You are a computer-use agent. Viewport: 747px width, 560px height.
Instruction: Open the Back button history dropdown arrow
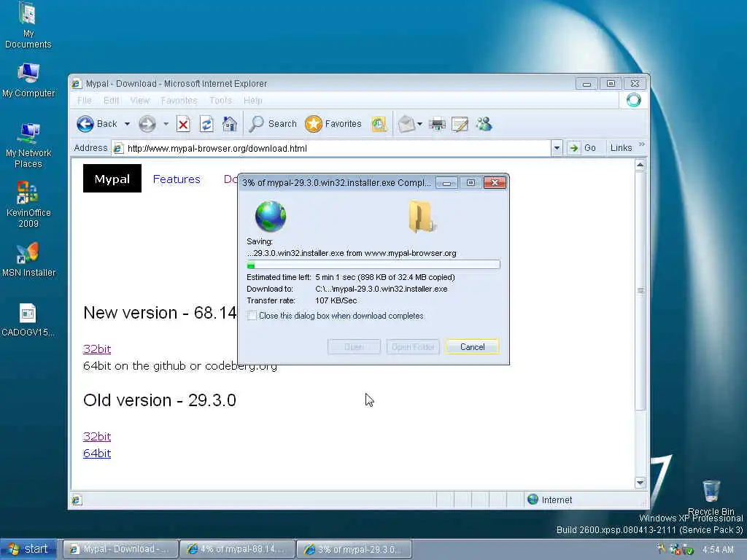coord(127,124)
